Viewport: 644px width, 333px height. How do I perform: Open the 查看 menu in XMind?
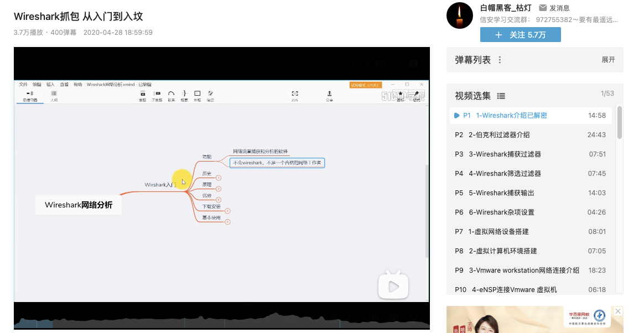pyautogui.click(x=64, y=84)
